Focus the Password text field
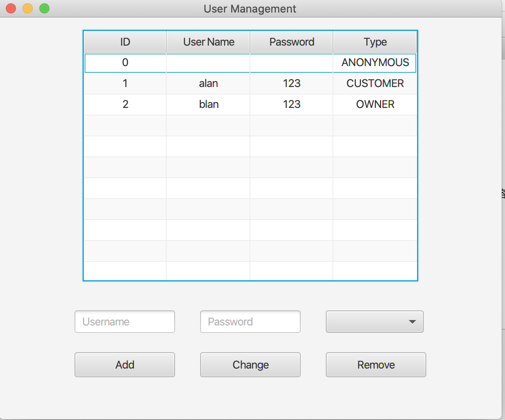 click(x=250, y=322)
